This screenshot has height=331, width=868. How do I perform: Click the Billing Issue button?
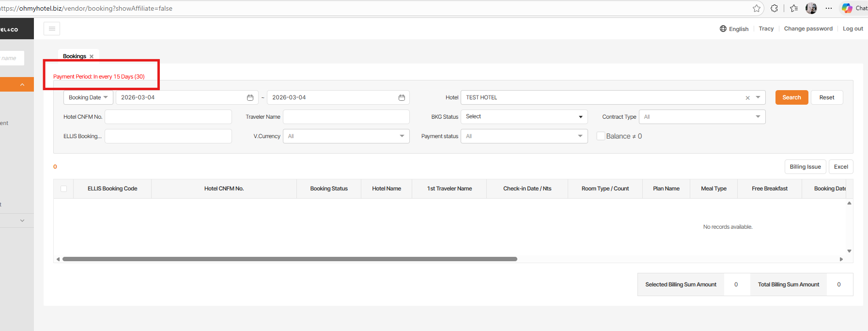pyautogui.click(x=805, y=167)
